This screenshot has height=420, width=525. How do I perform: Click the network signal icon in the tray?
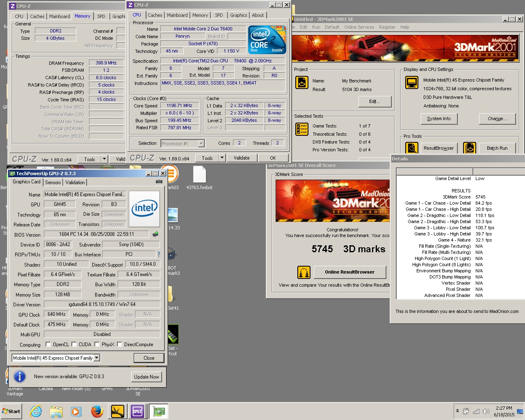click(476, 411)
